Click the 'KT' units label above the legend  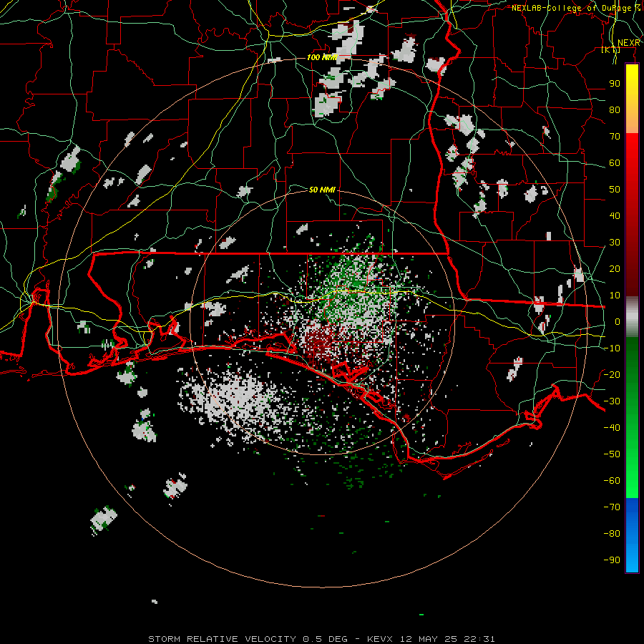point(611,50)
